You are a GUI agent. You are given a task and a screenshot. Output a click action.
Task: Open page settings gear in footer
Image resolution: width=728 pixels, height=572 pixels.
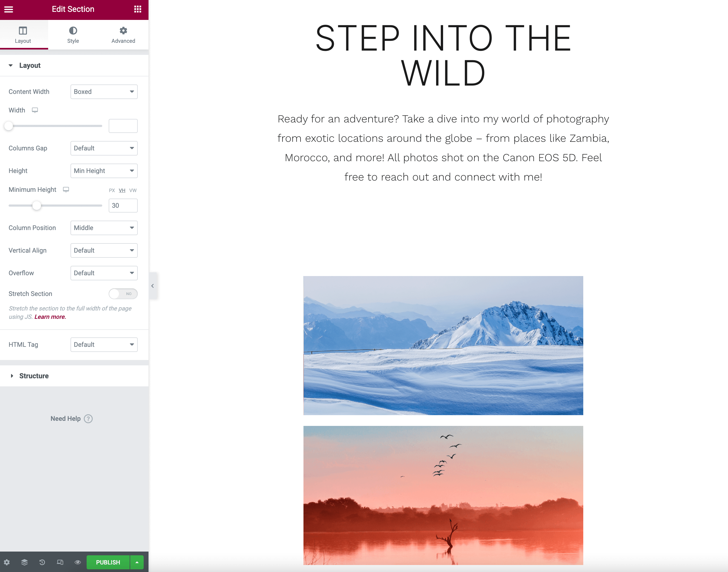tap(7, 562)
